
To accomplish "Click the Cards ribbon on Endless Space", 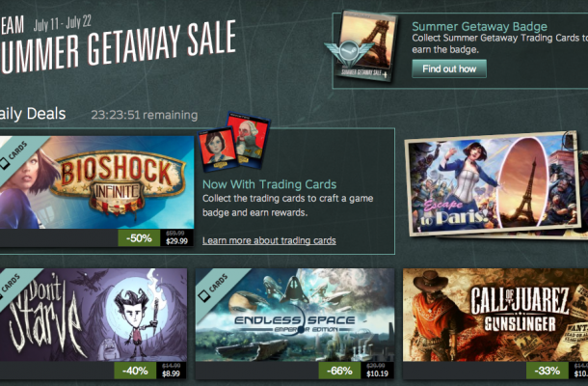I will click(216, 287).
